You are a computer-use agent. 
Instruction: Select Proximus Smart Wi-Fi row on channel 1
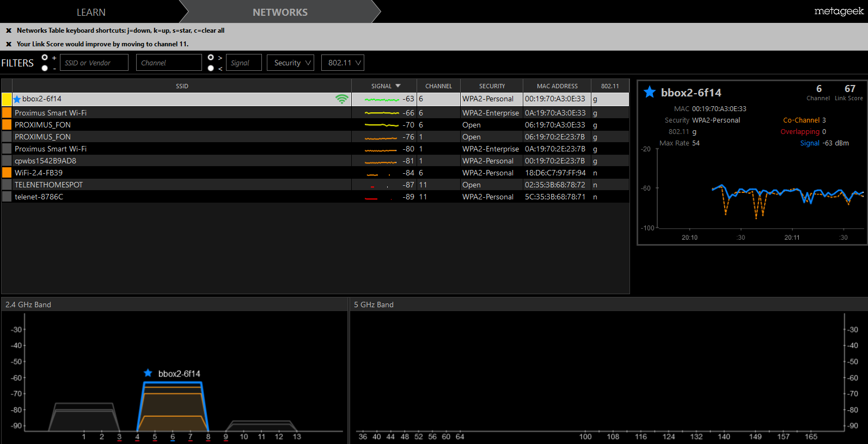tap(315, 149)
